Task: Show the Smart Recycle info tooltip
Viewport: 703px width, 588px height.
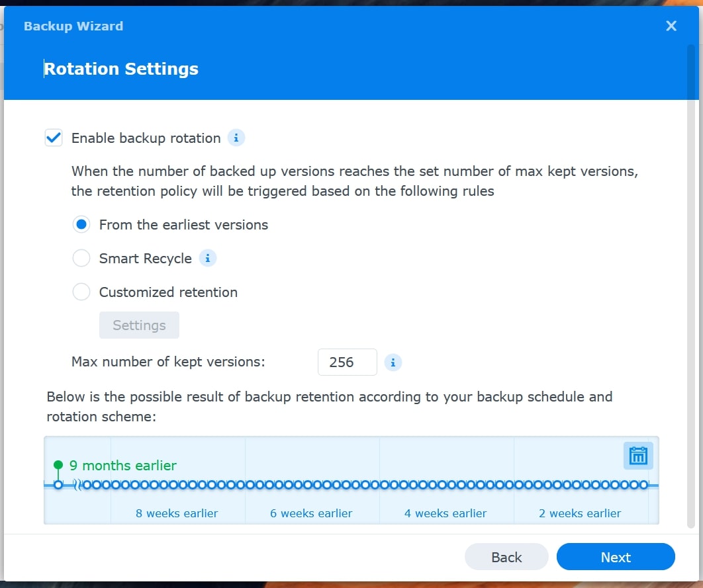Action: pos(208,259)
